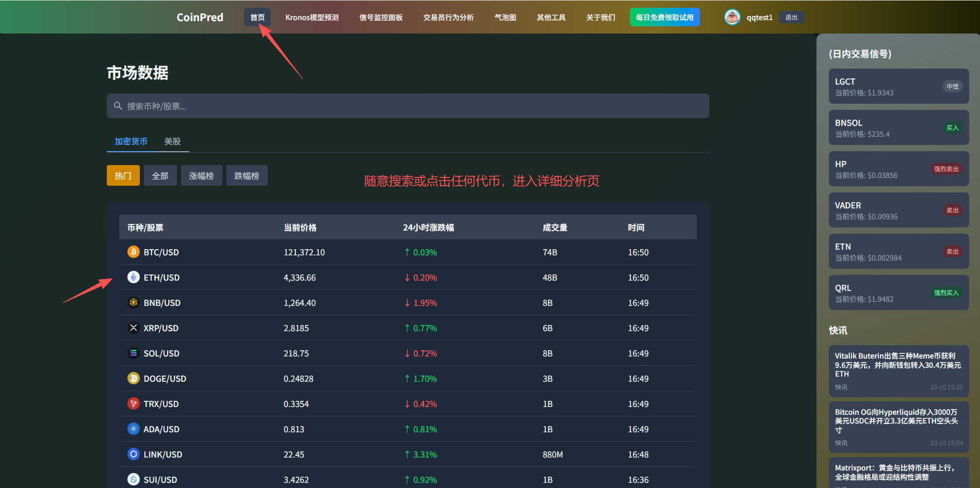The height and width of the screenshot is (488, 980).
Task: Click the Chainlink coin icon
Action: click(134, 454)
